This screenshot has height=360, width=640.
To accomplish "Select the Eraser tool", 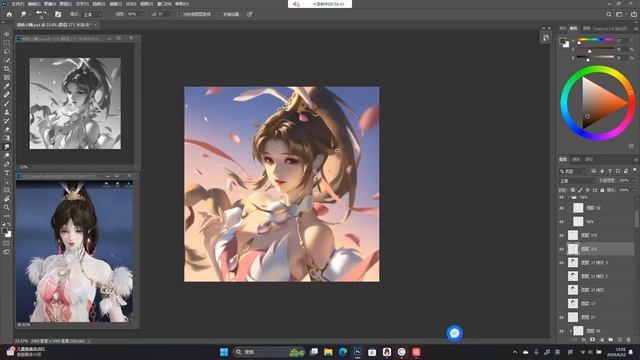I will (7, 129).
